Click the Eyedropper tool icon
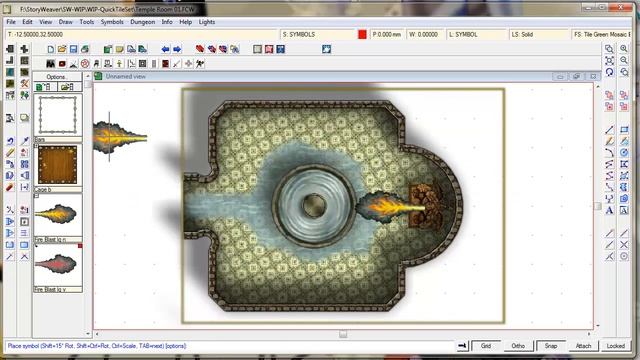 click(24, 141)
